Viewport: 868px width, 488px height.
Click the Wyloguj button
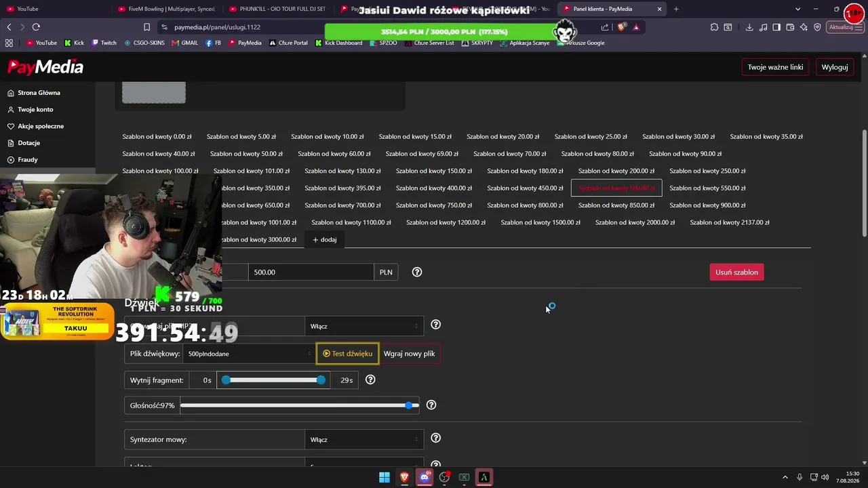coord(835,67)
